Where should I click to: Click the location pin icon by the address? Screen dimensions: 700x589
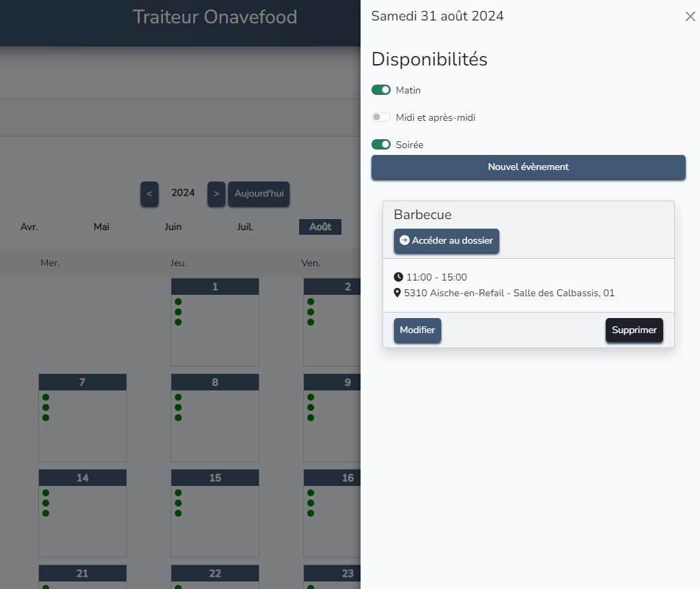398,293
